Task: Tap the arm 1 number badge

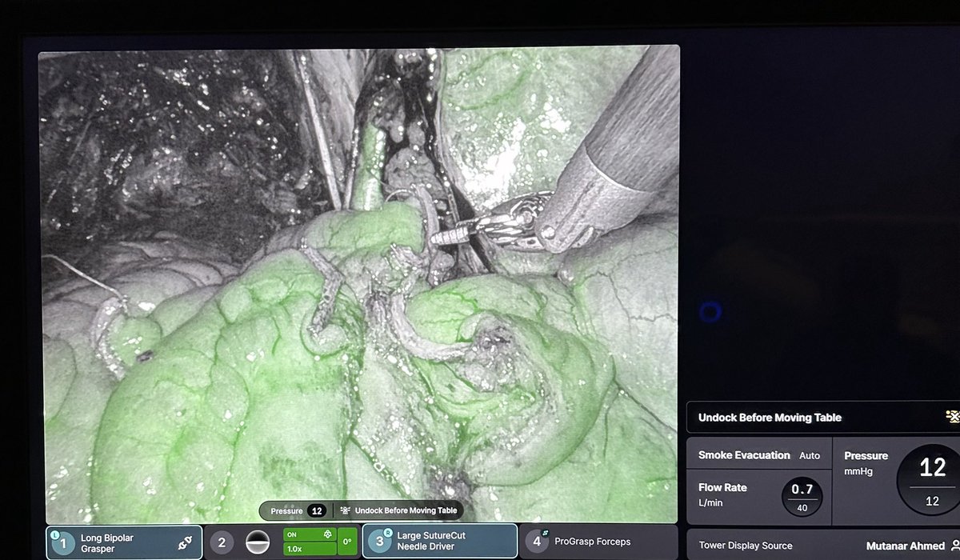Action: (x=62, y=543)
